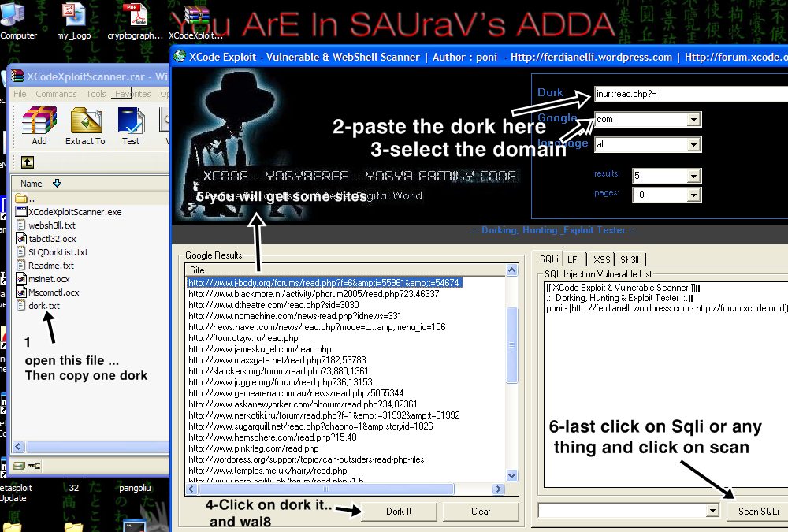The height and width of the screenshot is (532, 788).
Task: Select websh3ll.txt in the archive list
Action: (46, 225)
